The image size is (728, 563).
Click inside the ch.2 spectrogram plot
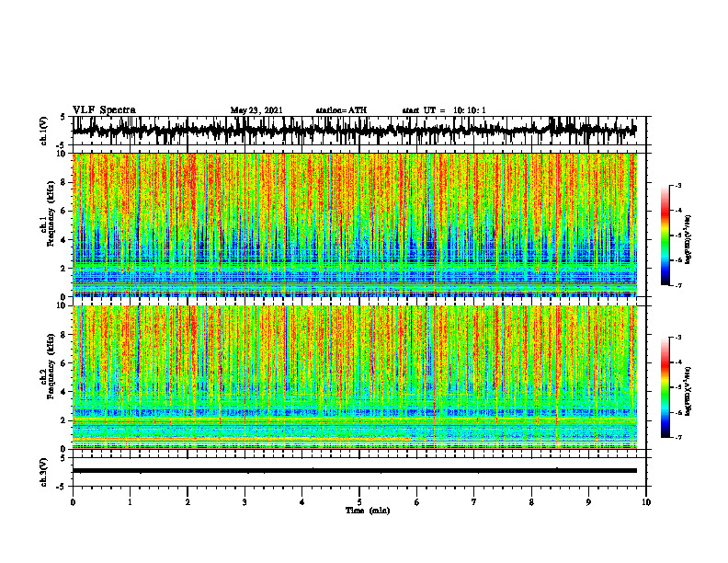click(x=355, y=377)
